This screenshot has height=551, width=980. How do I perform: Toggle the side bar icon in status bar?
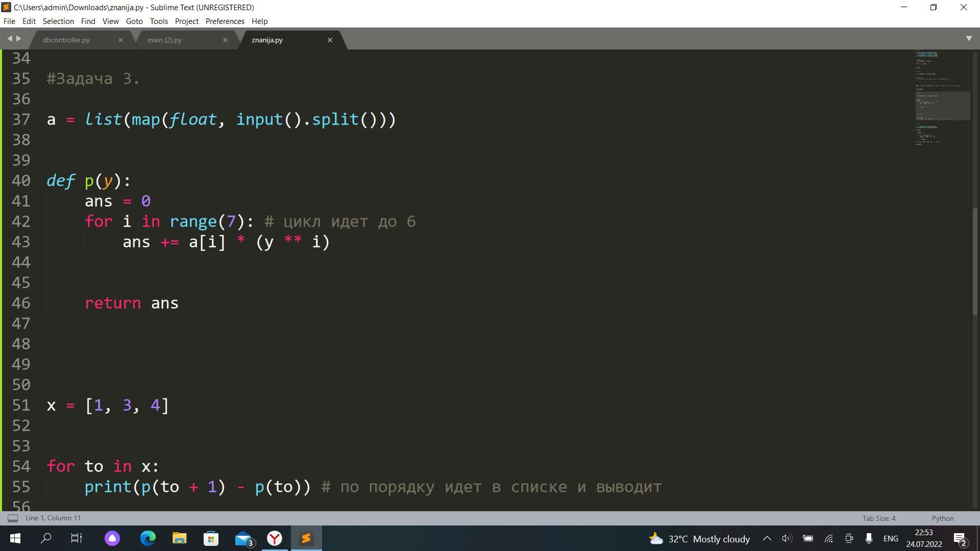point(13,518)
